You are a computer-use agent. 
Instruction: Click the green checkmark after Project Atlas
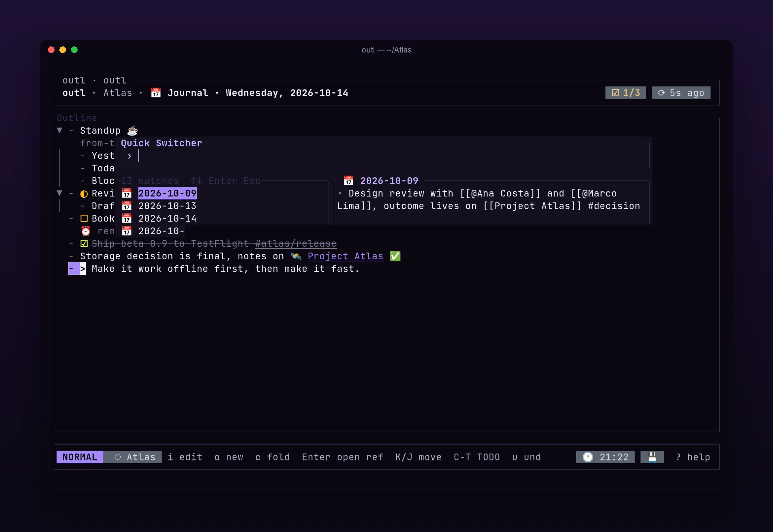(x=395, y=256)
